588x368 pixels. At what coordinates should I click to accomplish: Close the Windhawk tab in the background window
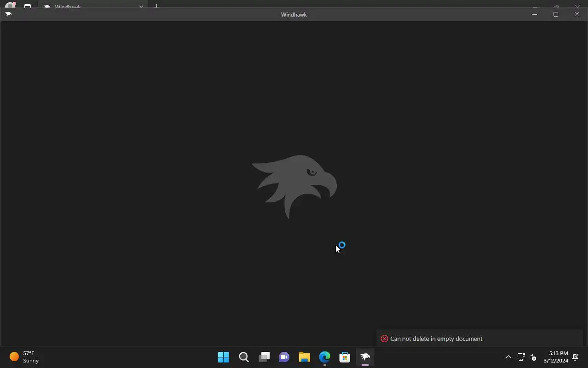[x=141, y=6]
